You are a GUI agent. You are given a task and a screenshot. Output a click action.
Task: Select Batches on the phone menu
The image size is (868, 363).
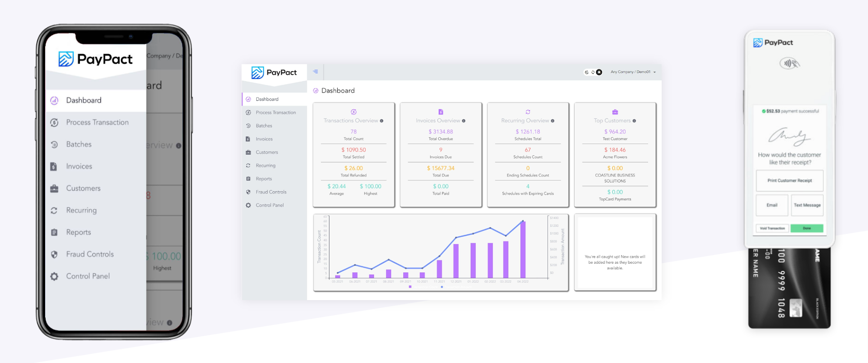(x=79, y=144)
